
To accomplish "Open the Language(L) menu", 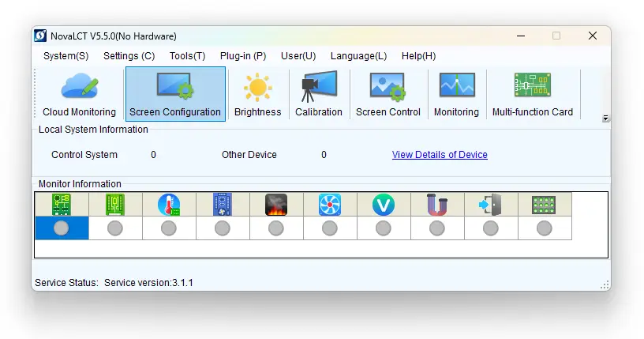I will [358, 56].
